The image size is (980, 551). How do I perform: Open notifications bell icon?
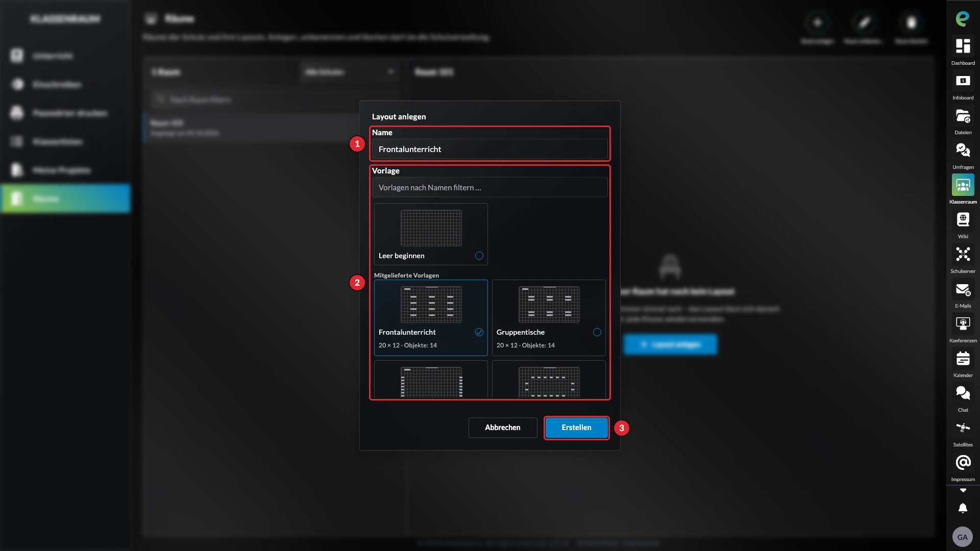(x=963, y=508)
